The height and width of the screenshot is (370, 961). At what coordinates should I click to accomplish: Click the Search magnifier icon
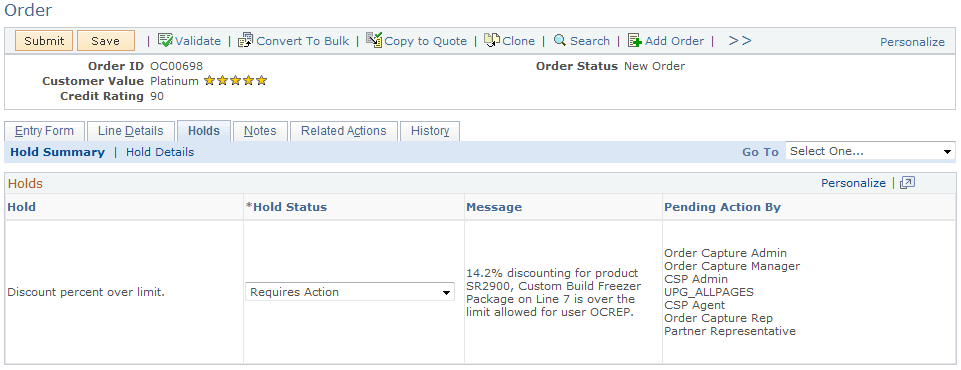[560, 40]
